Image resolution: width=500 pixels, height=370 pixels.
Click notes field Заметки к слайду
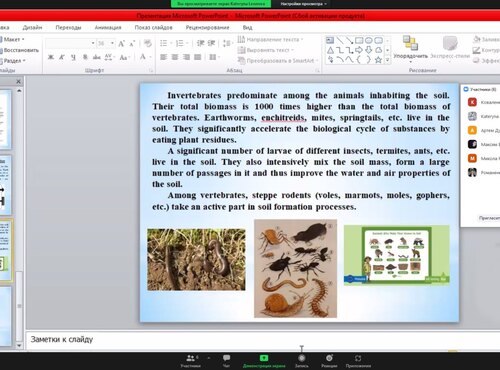pyautogui.click(x=263, y=340)
